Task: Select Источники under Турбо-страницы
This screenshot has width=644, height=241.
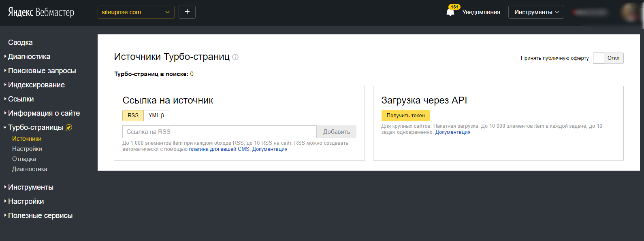Action: click(x=27, y=139)
